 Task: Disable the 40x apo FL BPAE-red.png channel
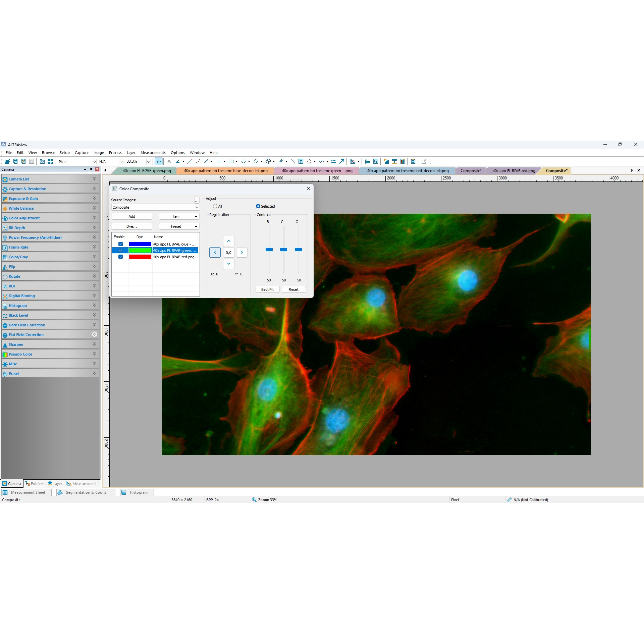(120, 257)
